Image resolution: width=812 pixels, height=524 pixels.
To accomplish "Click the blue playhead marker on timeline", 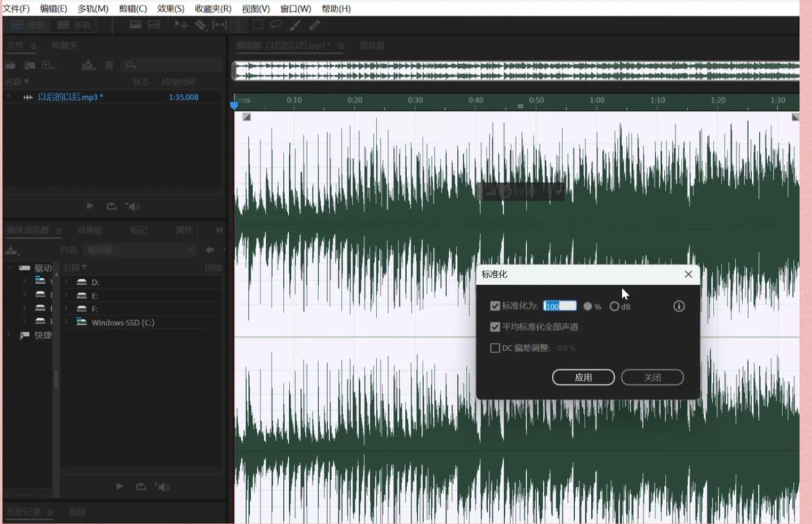I will coord(234,105).
